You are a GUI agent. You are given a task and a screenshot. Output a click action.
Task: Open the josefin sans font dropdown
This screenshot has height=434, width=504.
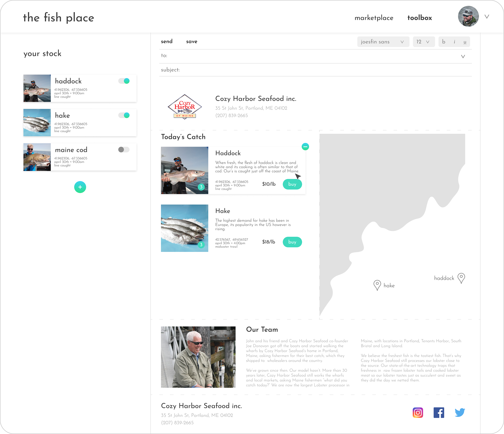click(383, 42)
